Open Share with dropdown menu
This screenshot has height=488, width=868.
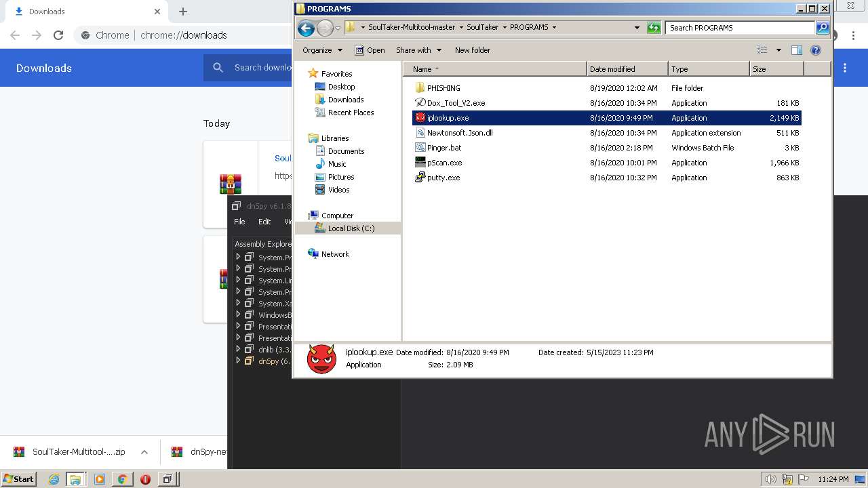418,50
